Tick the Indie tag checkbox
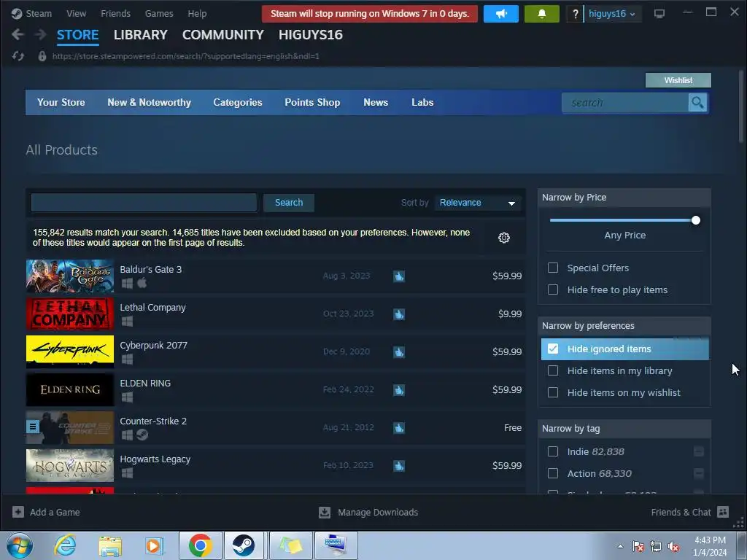This screenshot has height=560, width=747. point(553,451)
